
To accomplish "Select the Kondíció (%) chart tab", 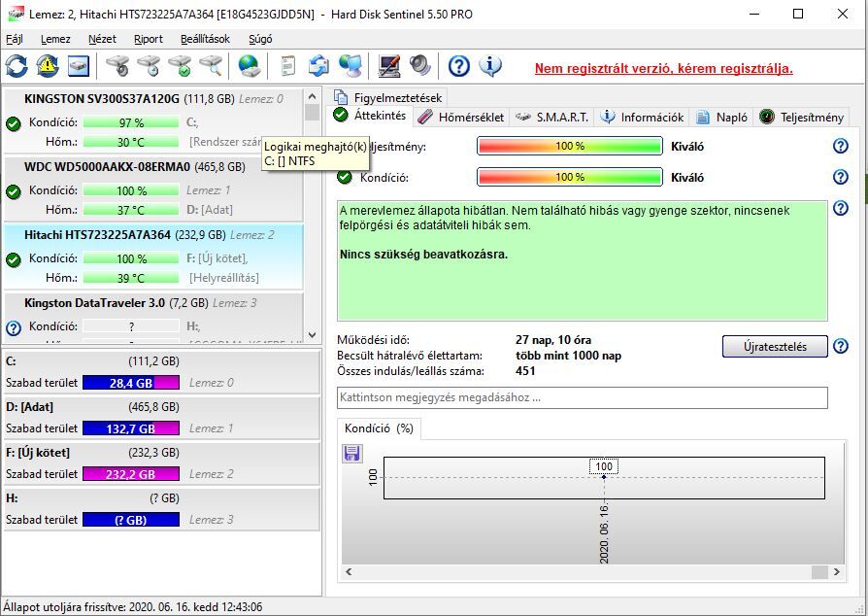I will pyautogui.click(x=379, y=428).
